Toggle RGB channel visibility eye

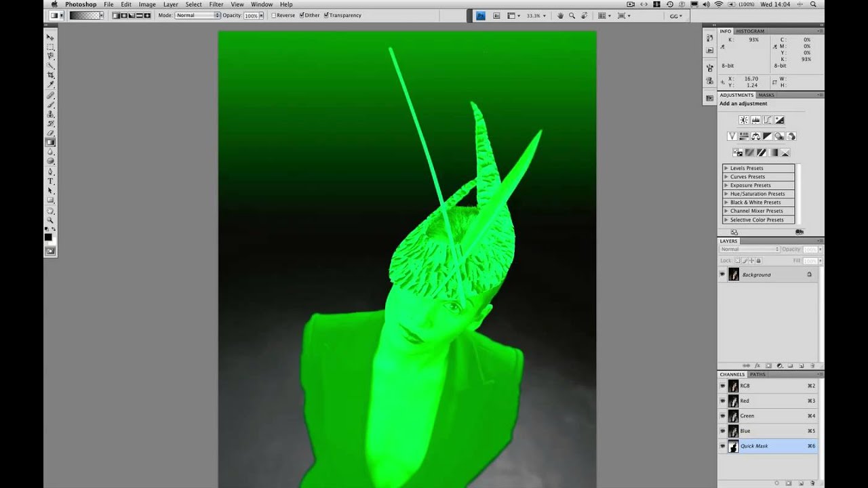click(722, 386)
